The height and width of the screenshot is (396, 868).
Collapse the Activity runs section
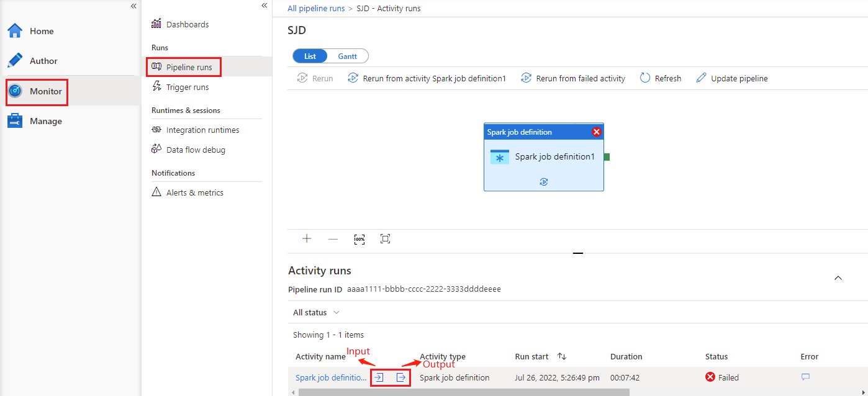838,278
